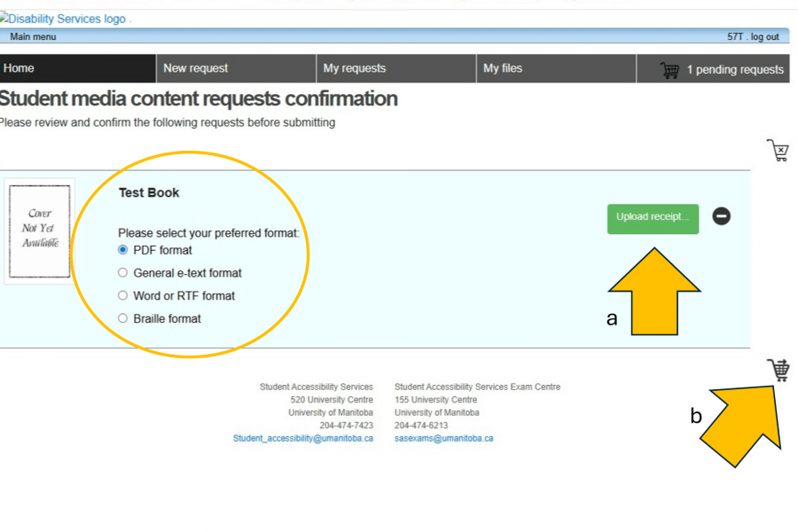Click the cart icon beside pending requests
This screenshot has width=798, height=532.
click(x=670, y=69)
